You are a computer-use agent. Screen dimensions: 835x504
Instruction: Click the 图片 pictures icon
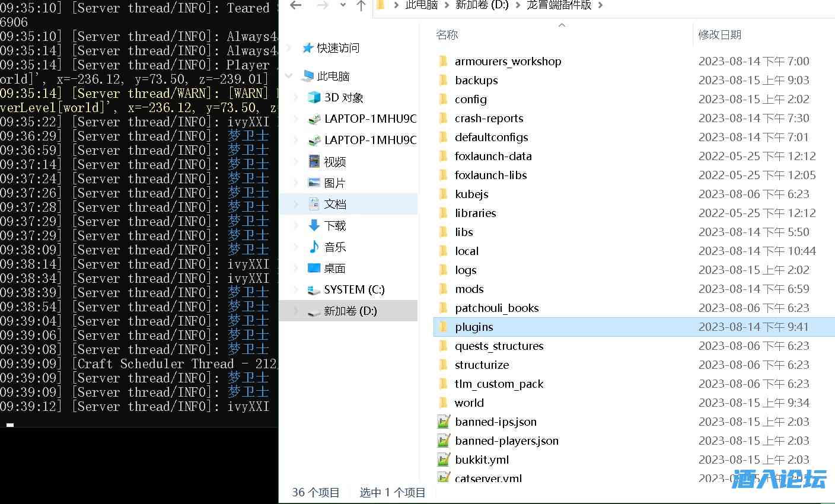coord(314,183)
